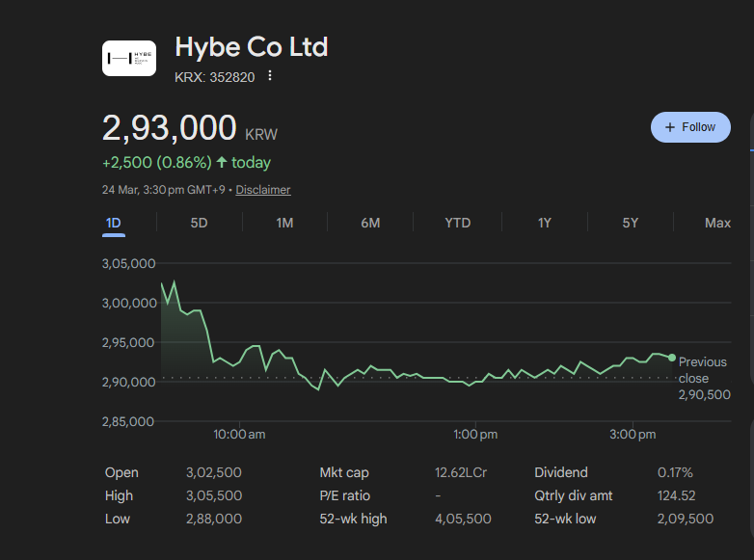This screenshot has height=560, width=754.
Task: Select the Max chart range tab
Action: (717, 223)
